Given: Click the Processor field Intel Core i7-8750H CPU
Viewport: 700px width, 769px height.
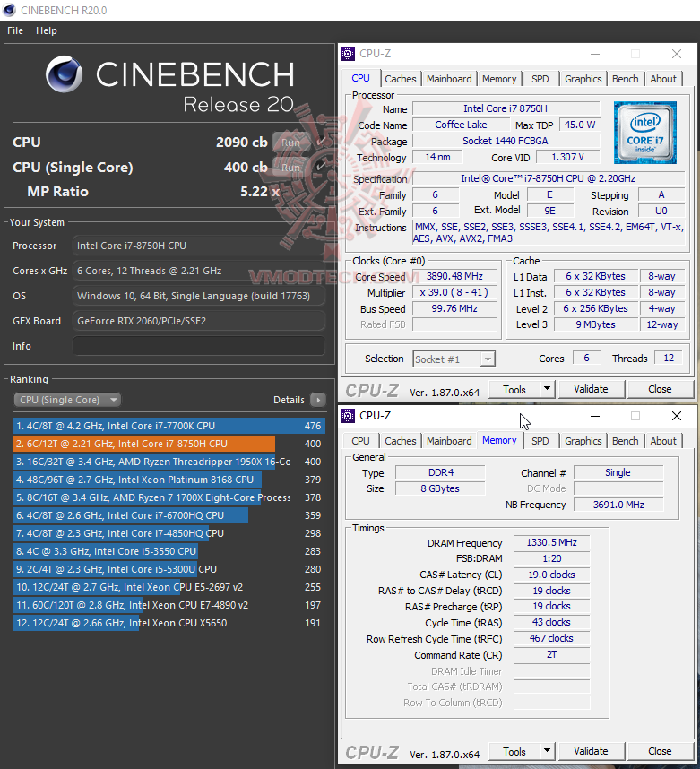Looking at the screenshot, I should point(199,246).
